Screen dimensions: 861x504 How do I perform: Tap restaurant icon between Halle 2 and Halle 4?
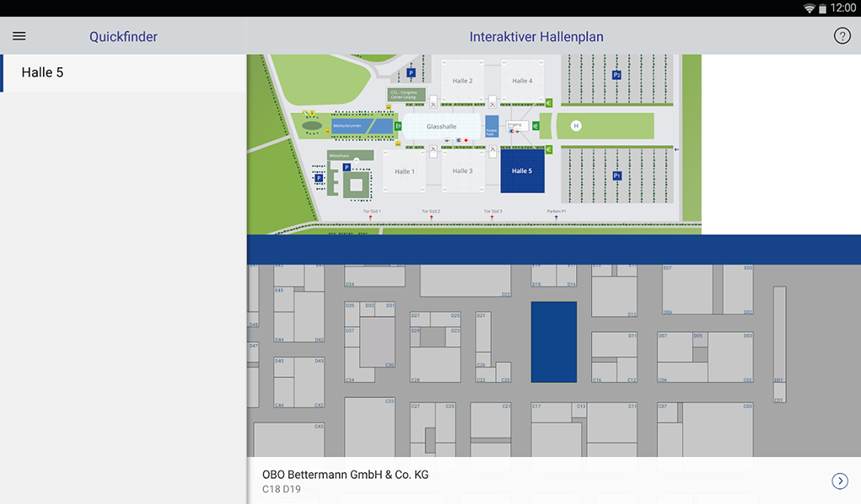[x=492, y=103]
